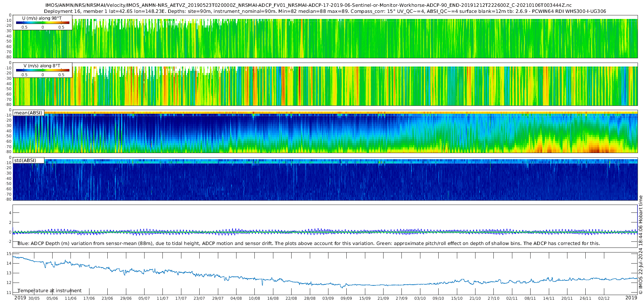Click the vertical IMOS copyright timestamp text
This screenshot has height=304, width=644.
point(640,245)
